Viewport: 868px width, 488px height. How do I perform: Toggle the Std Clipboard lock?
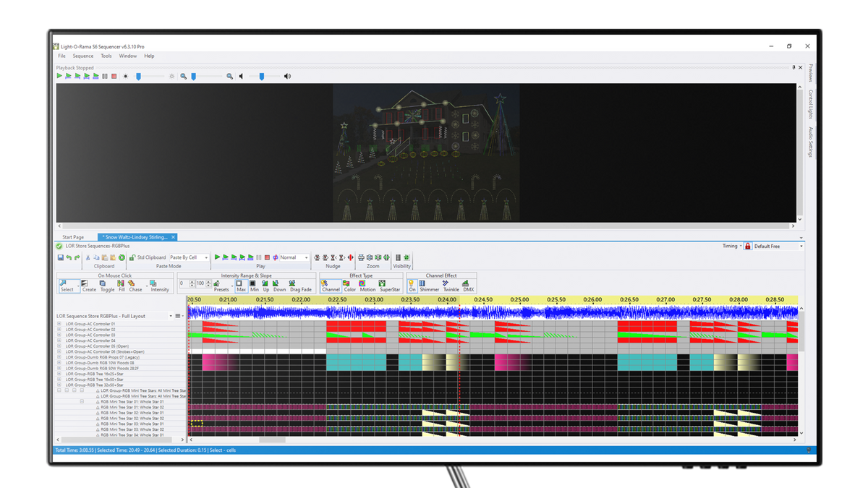[132, 257]
